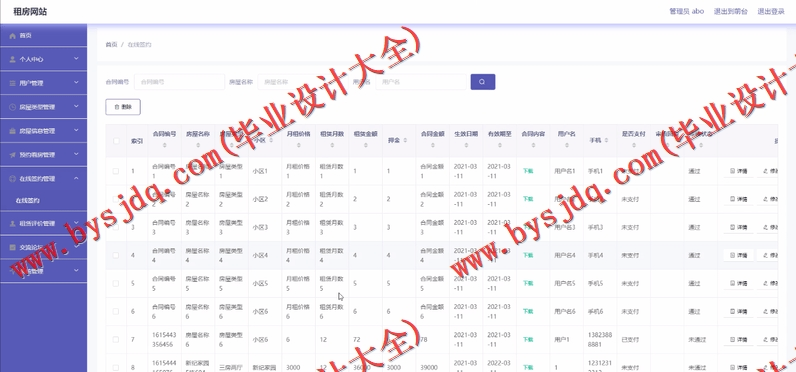Sort by 有效期至 column arrows

(500, 146)
